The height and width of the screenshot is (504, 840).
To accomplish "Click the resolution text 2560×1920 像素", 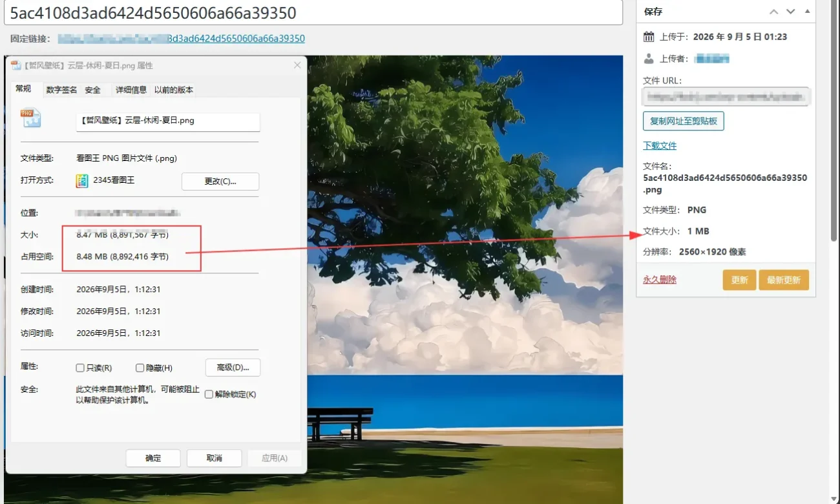I will click(713, 251).
